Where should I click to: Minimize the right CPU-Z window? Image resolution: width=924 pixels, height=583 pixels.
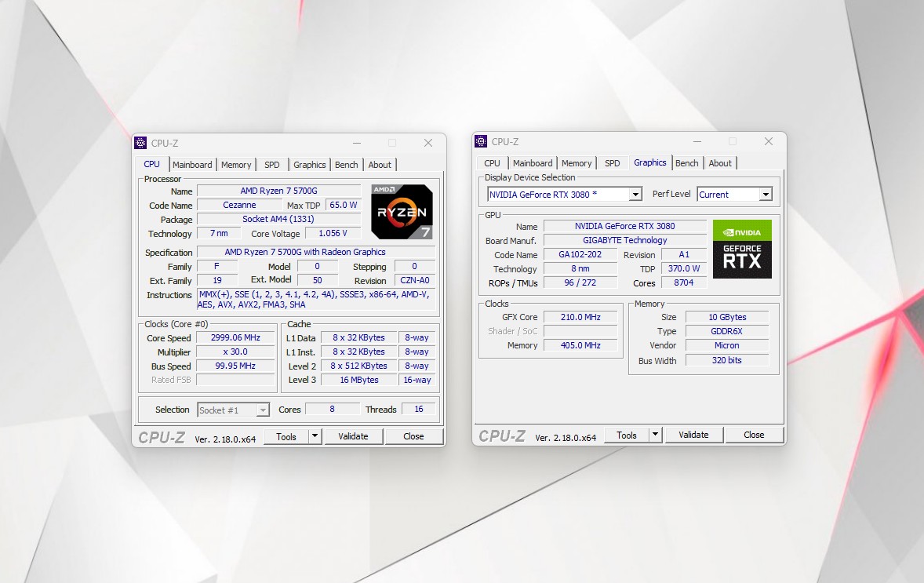coord(697,141)
